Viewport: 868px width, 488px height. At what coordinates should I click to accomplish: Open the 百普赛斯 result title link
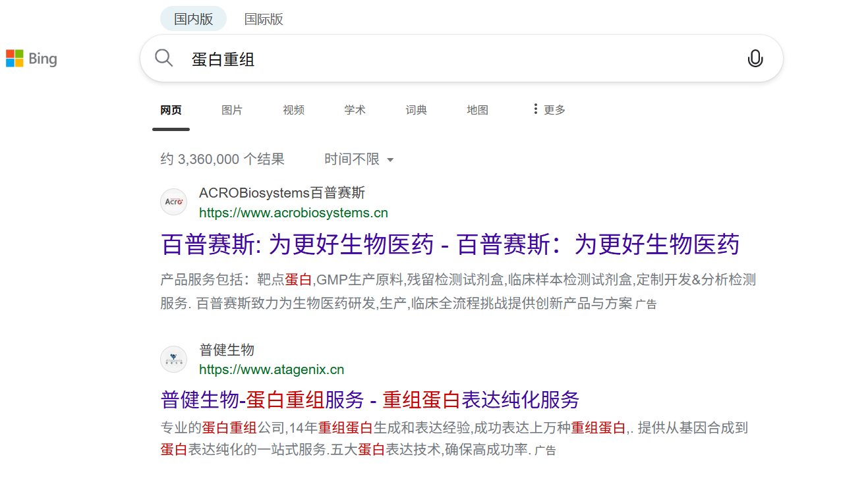click(450, 244)
